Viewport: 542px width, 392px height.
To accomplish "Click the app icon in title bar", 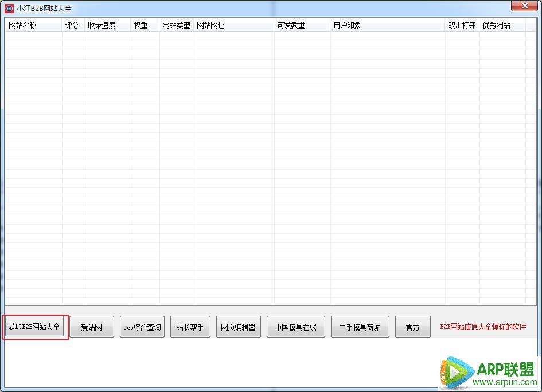I will coord(9,8).
